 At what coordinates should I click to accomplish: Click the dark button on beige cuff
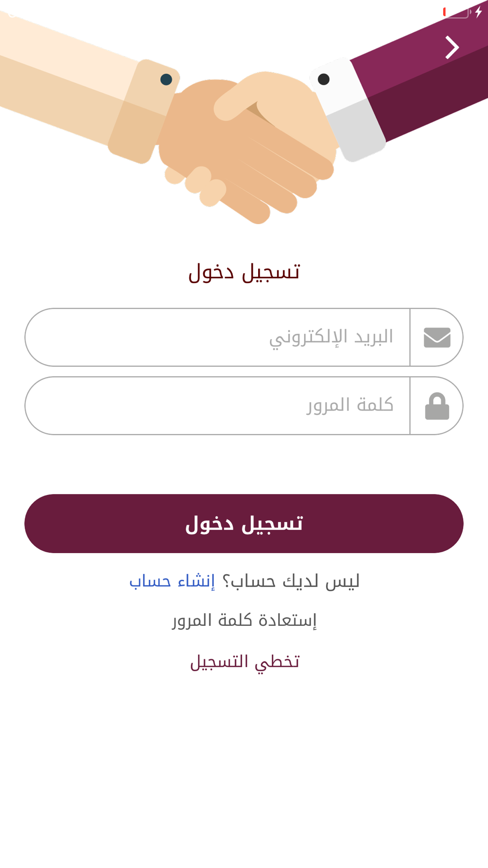166,79
